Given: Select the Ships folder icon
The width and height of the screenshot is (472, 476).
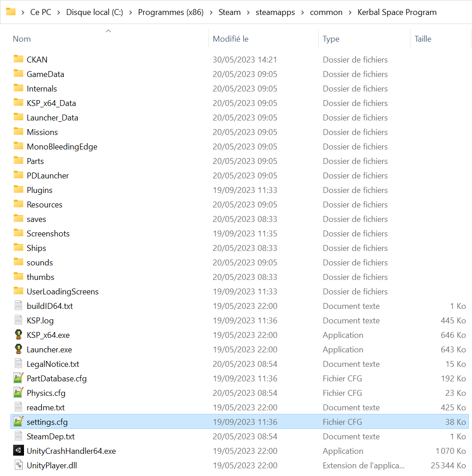Looking at the screenshot, I should pyautogui.click(x=18, y=247).
